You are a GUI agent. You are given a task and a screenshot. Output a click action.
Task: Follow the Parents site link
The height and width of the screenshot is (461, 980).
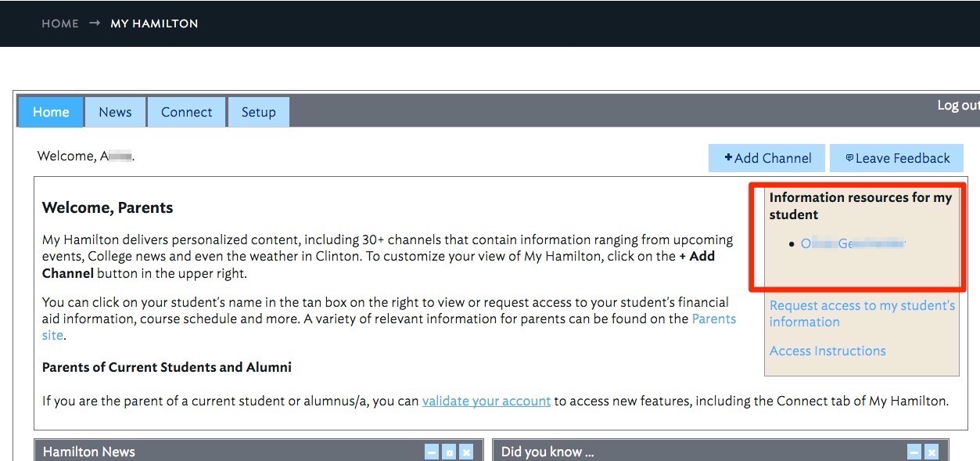point(713,319)
